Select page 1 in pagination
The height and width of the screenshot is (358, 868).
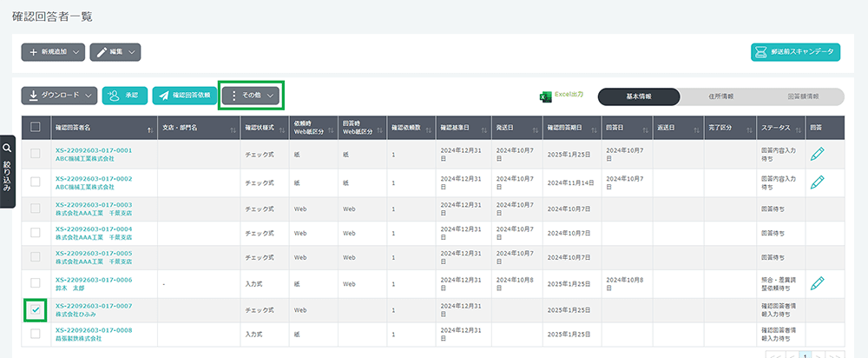point(804,355)
